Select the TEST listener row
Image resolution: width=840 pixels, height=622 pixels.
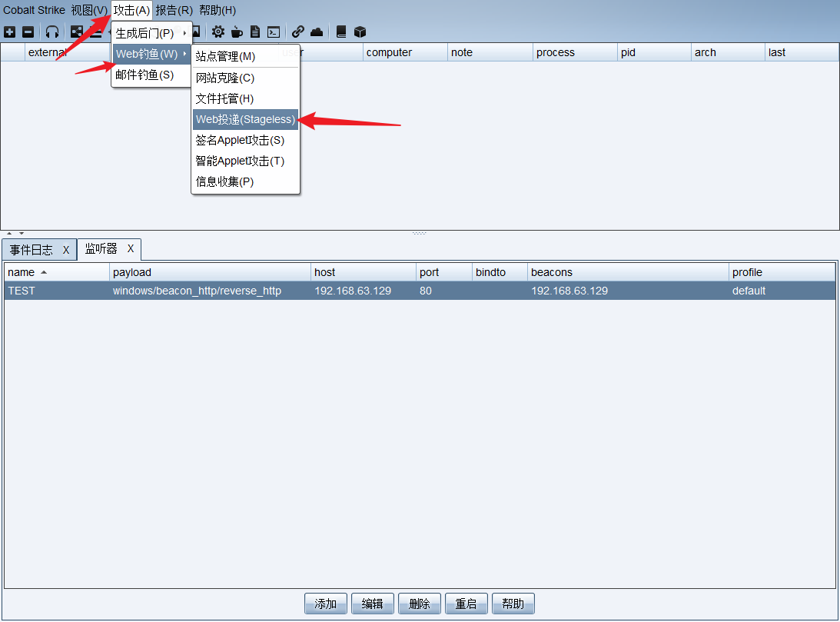point(420,291)
